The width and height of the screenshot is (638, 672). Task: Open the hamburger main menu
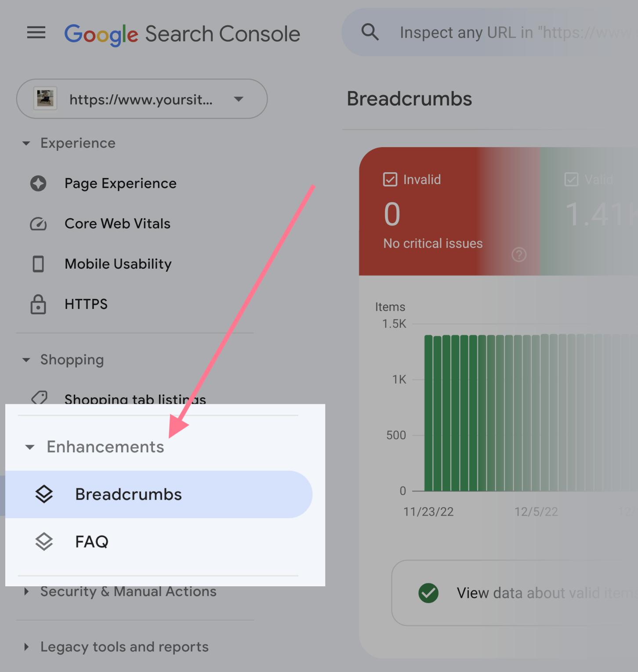coord(36,33)
